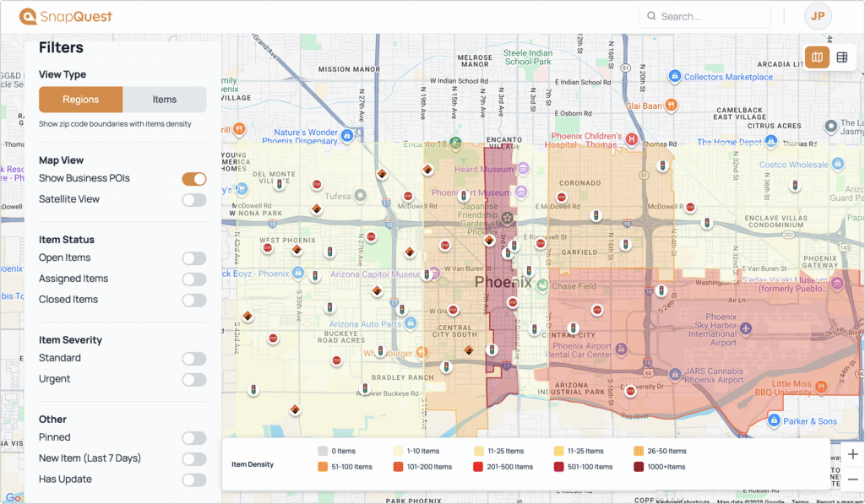The image size is (865, 504).
Task: Switch to table view icon
Action: 841,57
